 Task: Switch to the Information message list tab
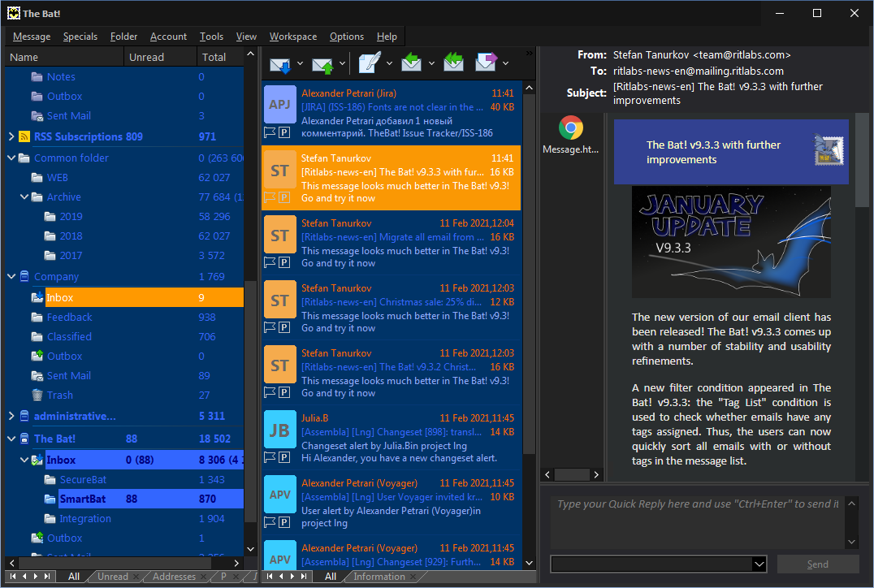tap(379, 577)
